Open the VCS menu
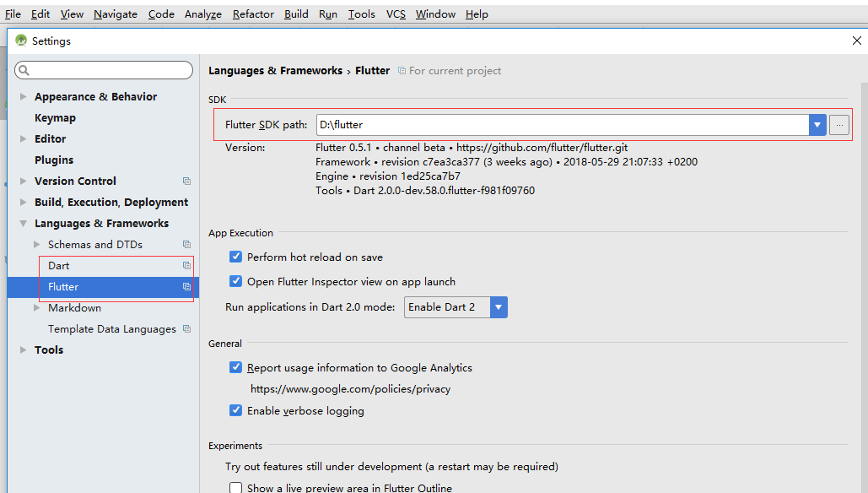Viewport: 868px width, 493px height. tap(396, 14)
